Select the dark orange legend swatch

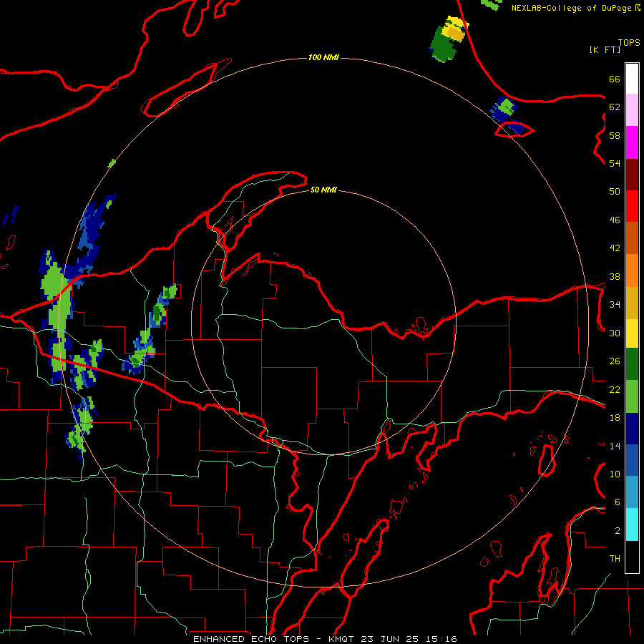point(632,238)
